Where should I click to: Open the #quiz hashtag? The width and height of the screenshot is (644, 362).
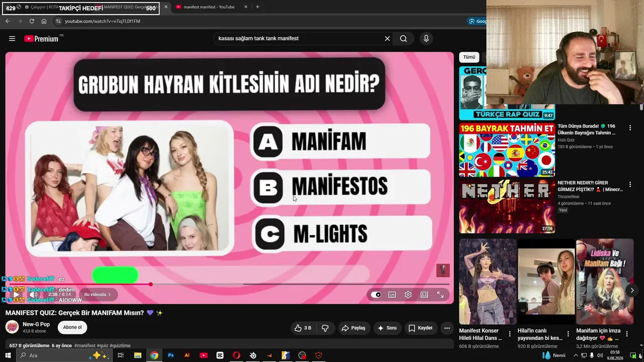[x=102, y=346]
